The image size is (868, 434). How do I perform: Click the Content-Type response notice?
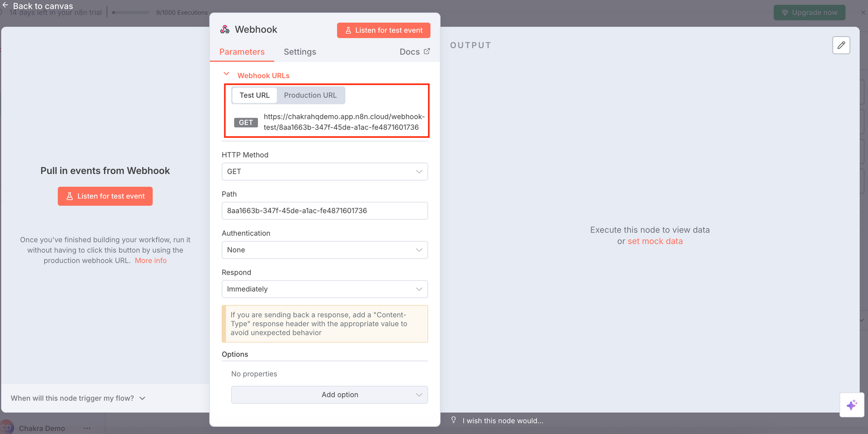[x=325, y=324]
